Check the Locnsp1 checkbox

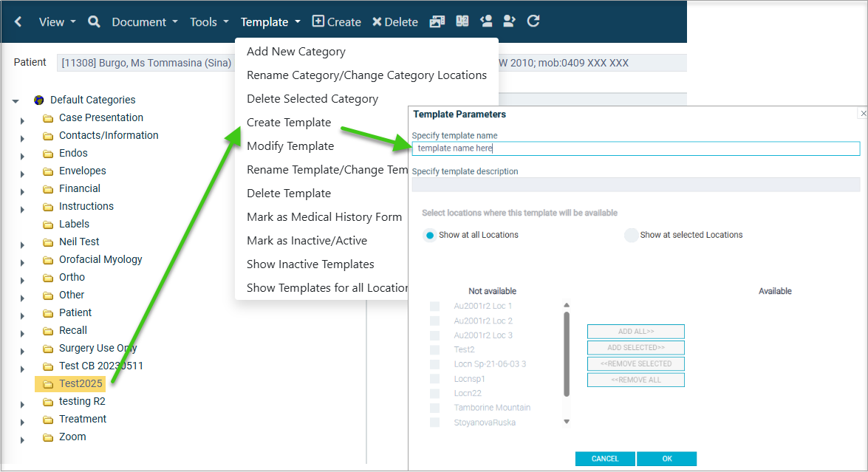pos(434,379)
